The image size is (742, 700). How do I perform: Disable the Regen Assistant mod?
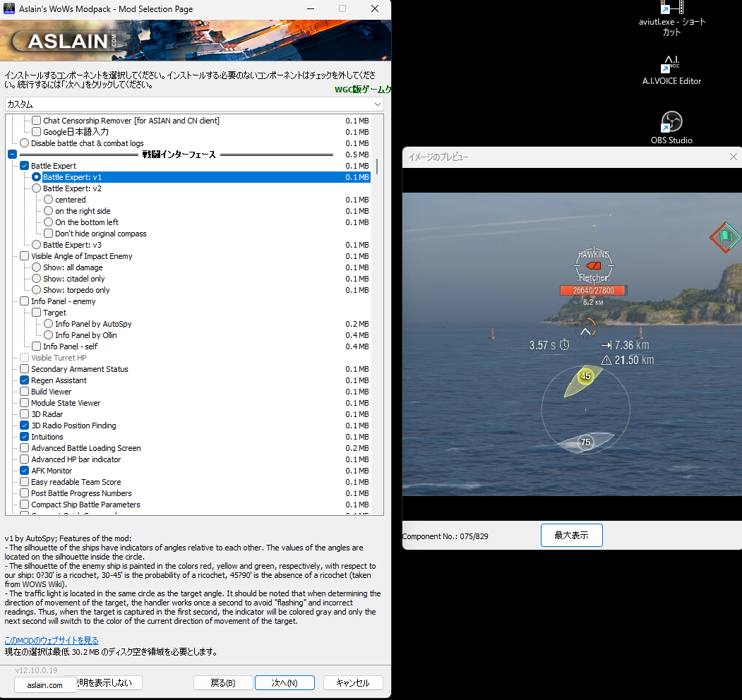click(24, 380)
